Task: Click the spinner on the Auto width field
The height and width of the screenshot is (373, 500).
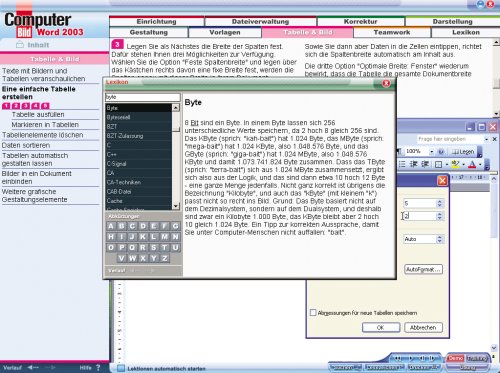Action: (439, 239)
